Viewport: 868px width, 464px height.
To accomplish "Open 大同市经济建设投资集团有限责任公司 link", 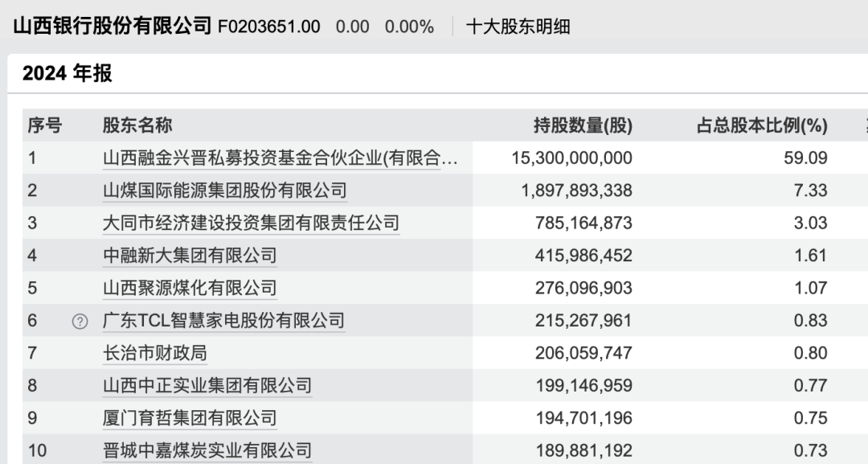I will (252, 223).
